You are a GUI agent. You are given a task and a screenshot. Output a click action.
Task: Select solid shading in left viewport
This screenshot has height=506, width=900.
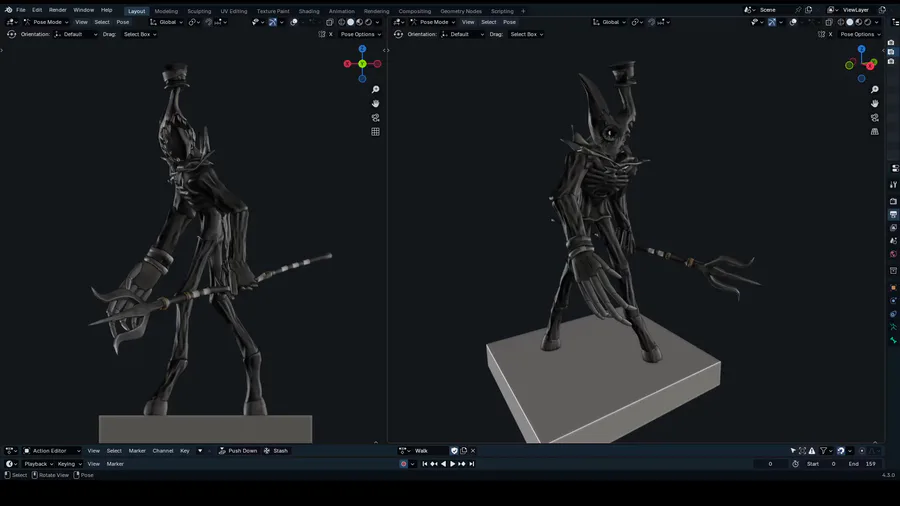tap(351, 22)
